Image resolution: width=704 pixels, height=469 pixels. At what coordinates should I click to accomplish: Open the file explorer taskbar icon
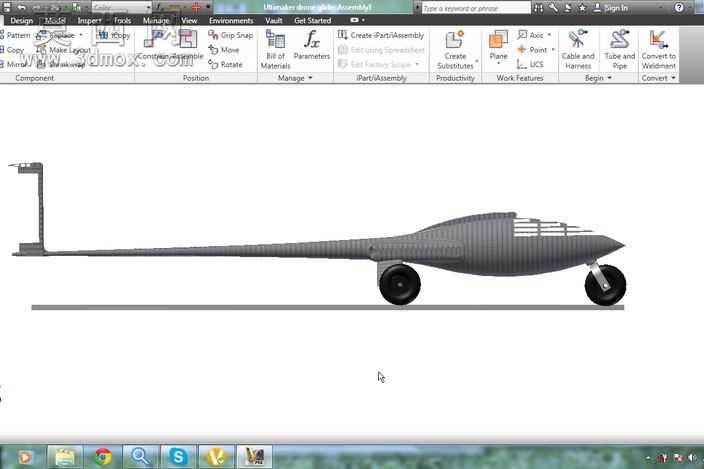(65, 457)
